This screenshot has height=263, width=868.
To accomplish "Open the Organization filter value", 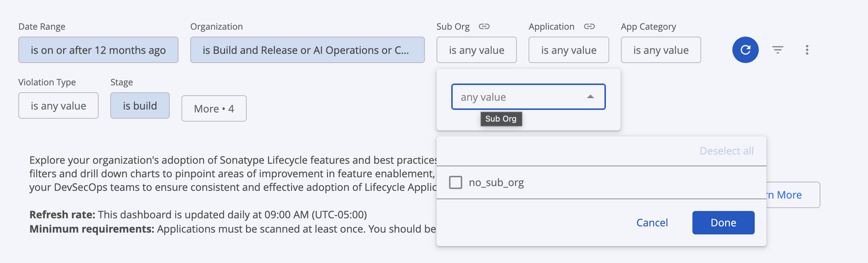I will [x=307, y=50].
